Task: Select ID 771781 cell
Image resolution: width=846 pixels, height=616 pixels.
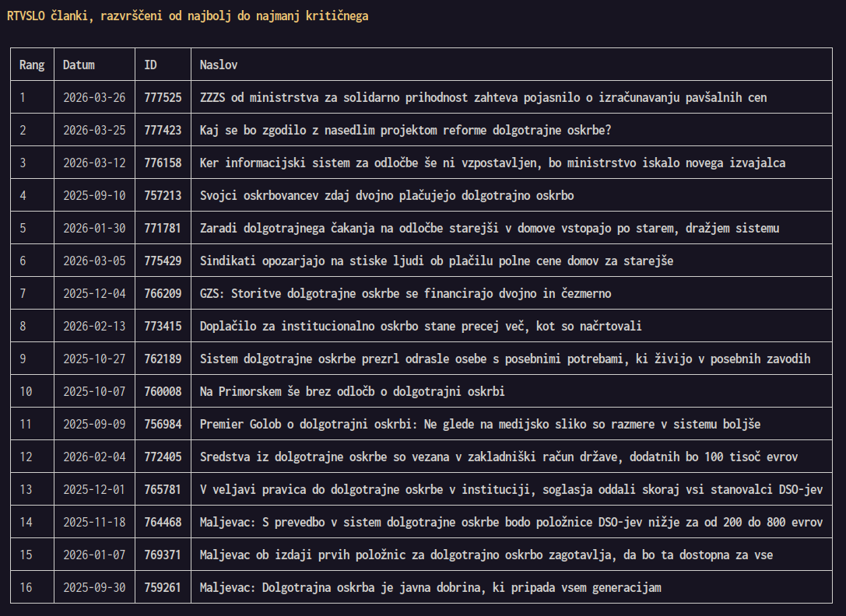Action: point(163,228)
